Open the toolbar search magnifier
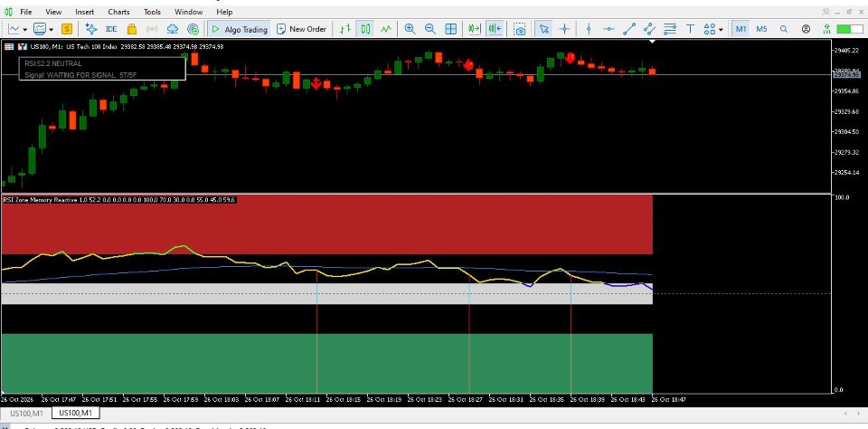The width and height of the screenshot is (868, 429). coord(784,29)
